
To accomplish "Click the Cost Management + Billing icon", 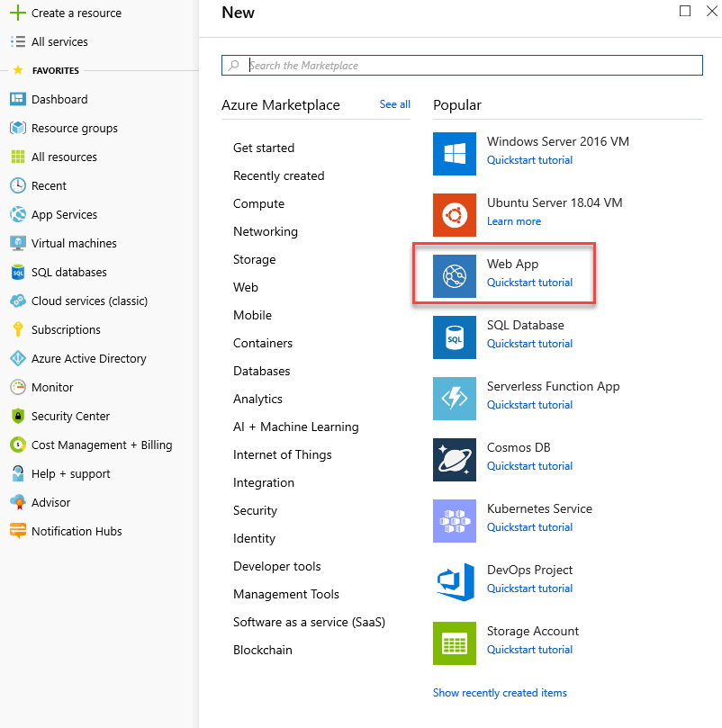I will point(18,445).
